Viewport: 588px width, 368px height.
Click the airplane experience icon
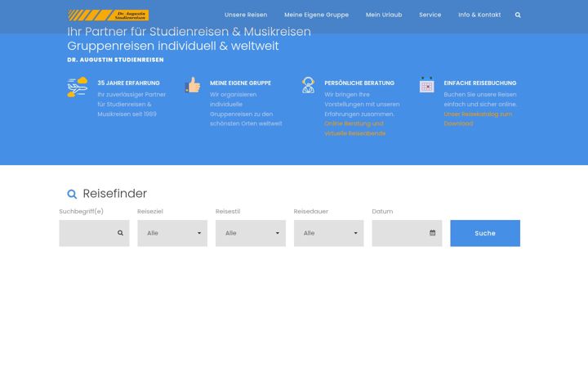coord(78,87)
